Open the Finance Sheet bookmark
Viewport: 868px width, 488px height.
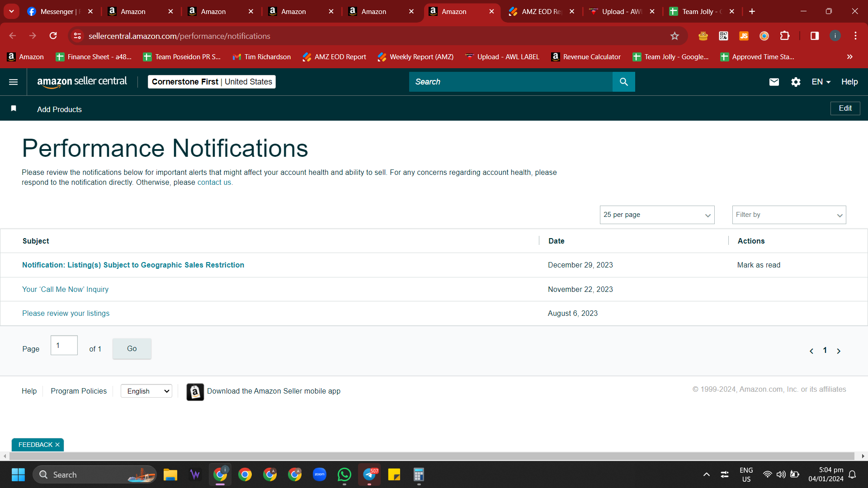tap(94, 56)
